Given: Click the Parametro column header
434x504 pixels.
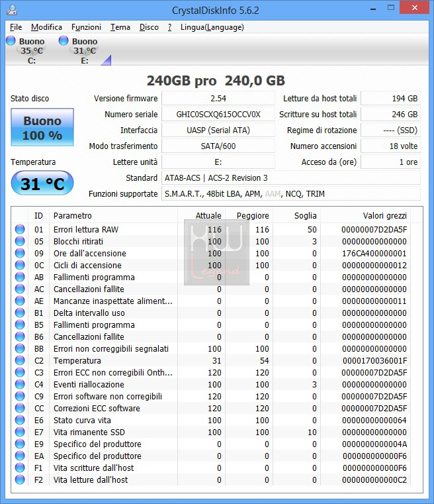Looking at the screenshot, I should tap(113, 215).
